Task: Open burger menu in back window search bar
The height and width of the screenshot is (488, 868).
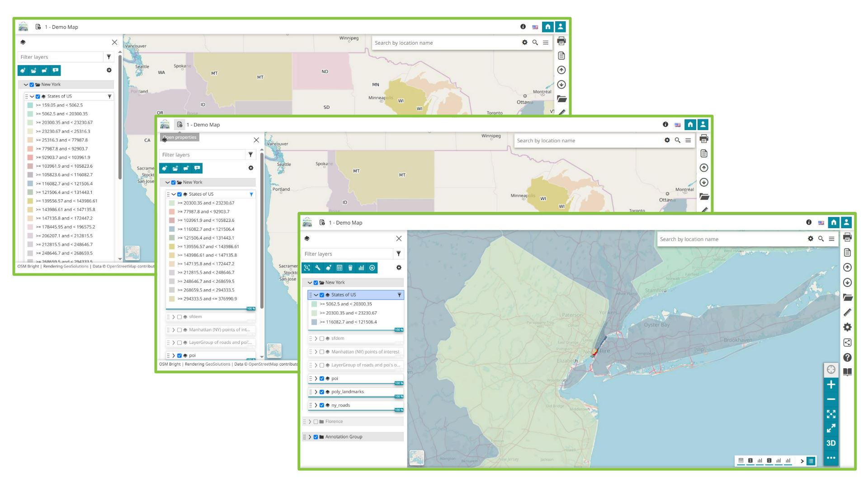Action: pos(546,42)
